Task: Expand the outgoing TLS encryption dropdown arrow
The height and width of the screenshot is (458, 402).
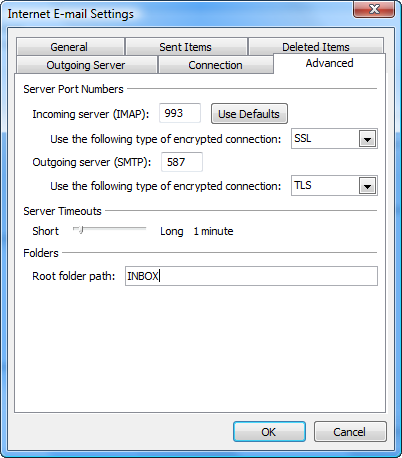Action: (x=367, y=186)
